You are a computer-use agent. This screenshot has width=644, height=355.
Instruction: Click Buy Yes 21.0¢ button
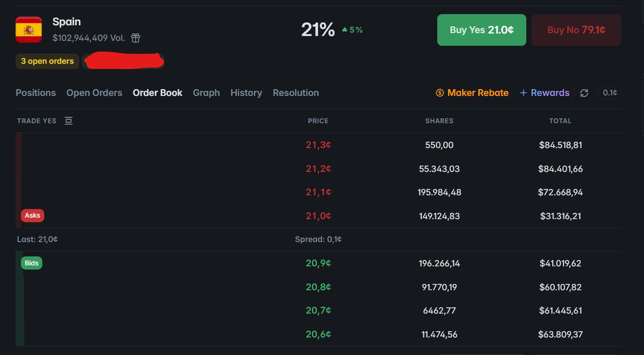pos(482,30)
